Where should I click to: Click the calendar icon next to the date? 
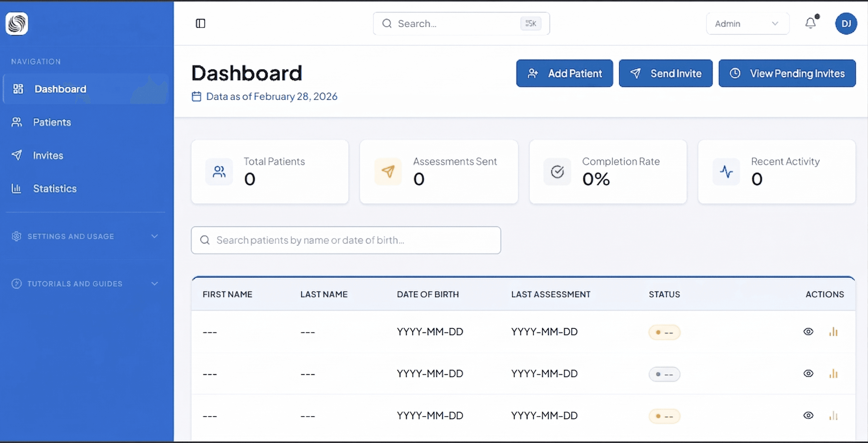point(196,96)
